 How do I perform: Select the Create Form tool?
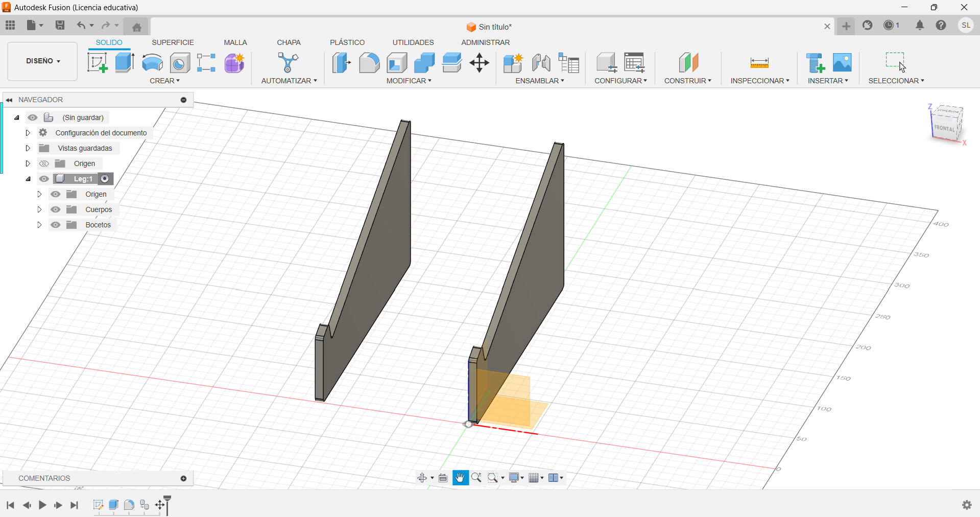pos(234,63)
